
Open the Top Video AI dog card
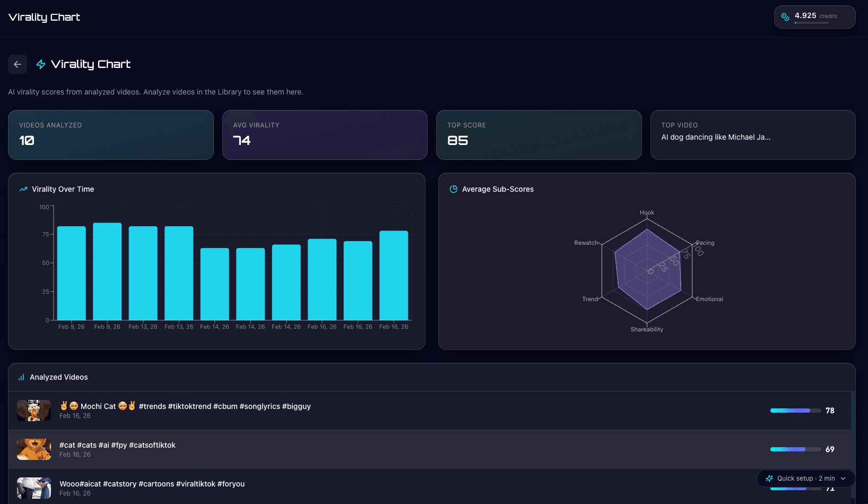[752, 135]
